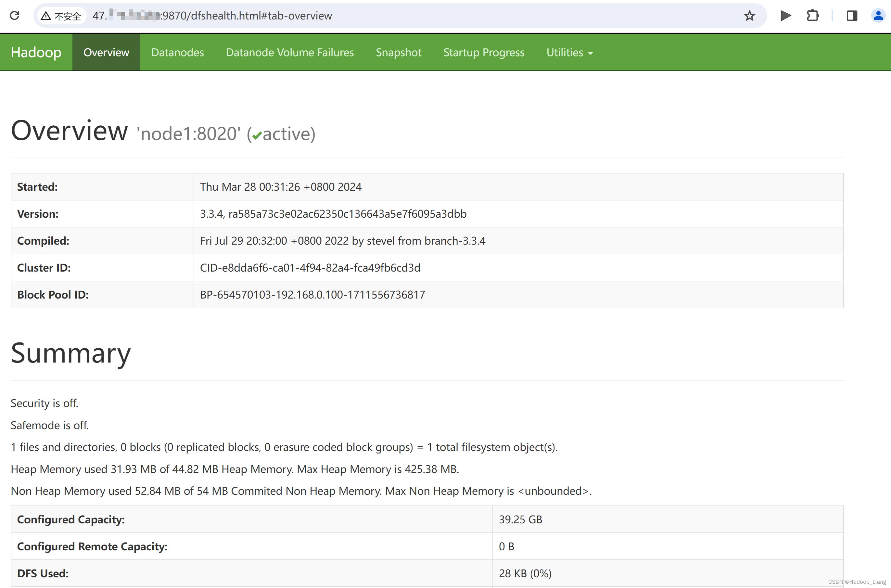Click the files and directories count line
891x588 pixels.
[284, 447]
